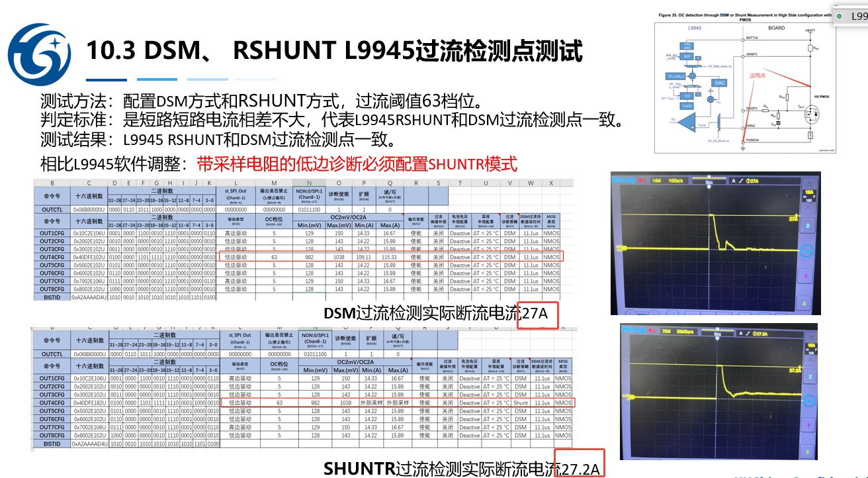This screenshot has width=868, height=478.
Task: Select the green-dot L99 item at top right
Action: pos(851,17)
